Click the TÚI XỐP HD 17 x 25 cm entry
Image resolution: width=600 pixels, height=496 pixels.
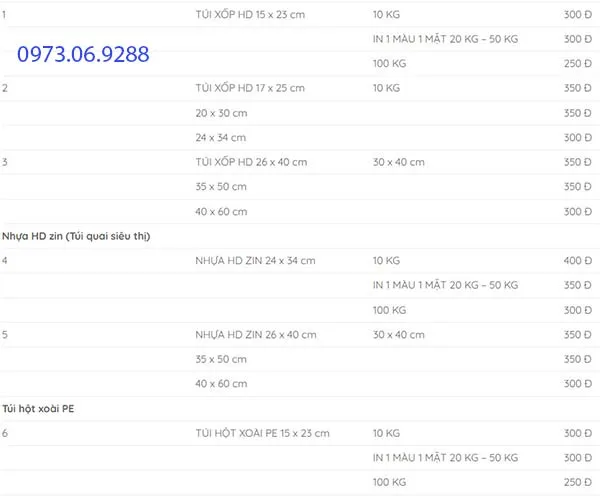(x=250, y=88)
